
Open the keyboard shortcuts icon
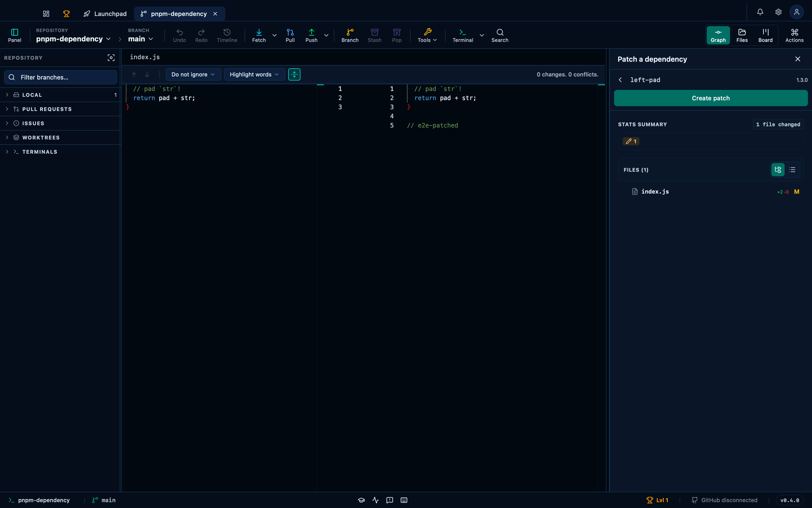pyautogui.click(x=404, y=500)
